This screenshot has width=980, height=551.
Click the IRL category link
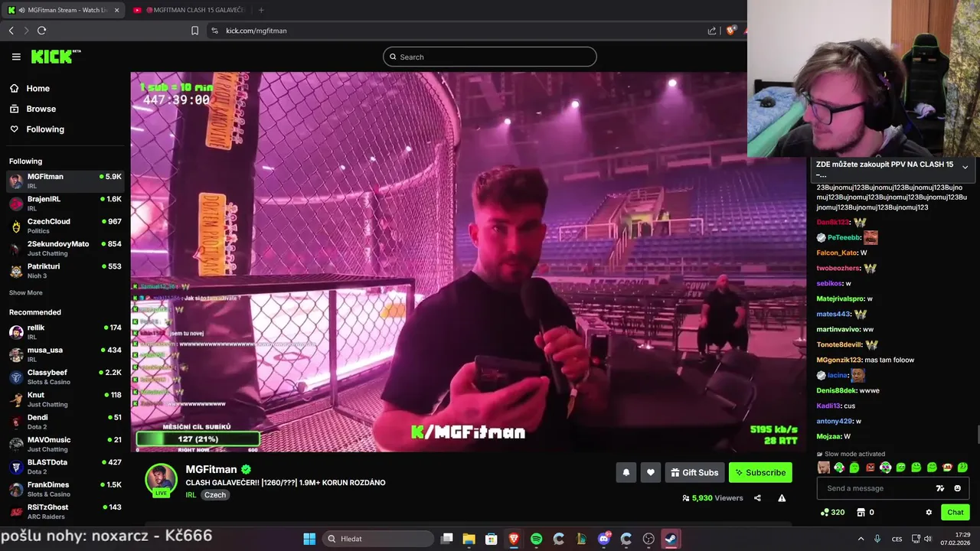191,495
